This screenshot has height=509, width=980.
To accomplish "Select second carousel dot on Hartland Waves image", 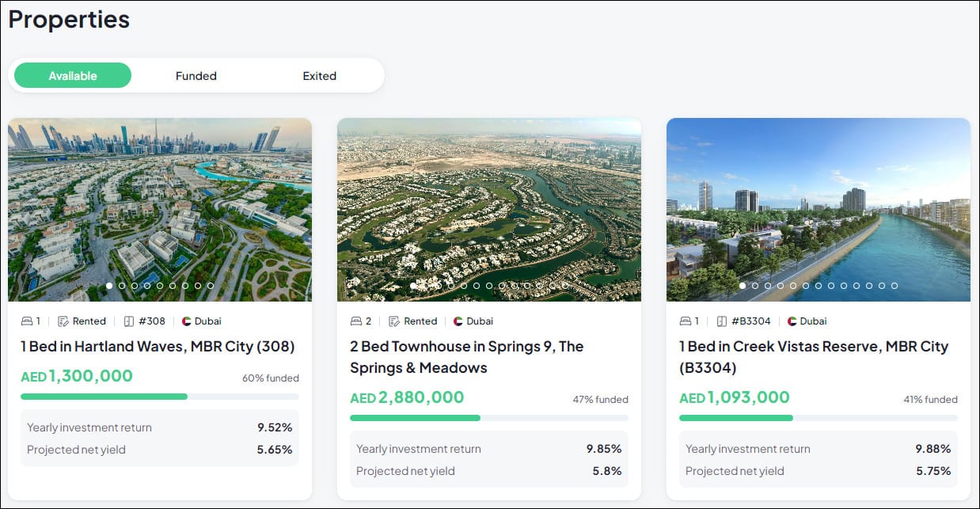I will (122, 286).
